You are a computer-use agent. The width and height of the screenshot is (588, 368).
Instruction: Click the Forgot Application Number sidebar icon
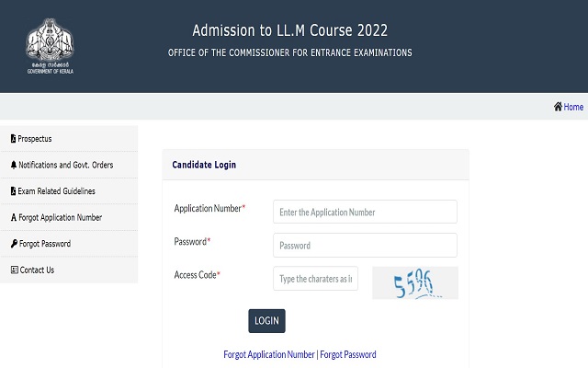click(13, 218)
